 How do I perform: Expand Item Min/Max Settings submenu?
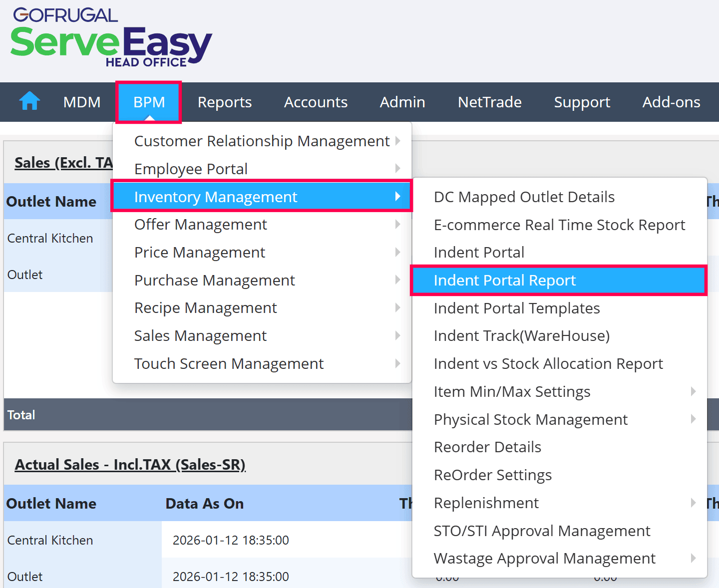pyautogui.click(x=559, y=392)
